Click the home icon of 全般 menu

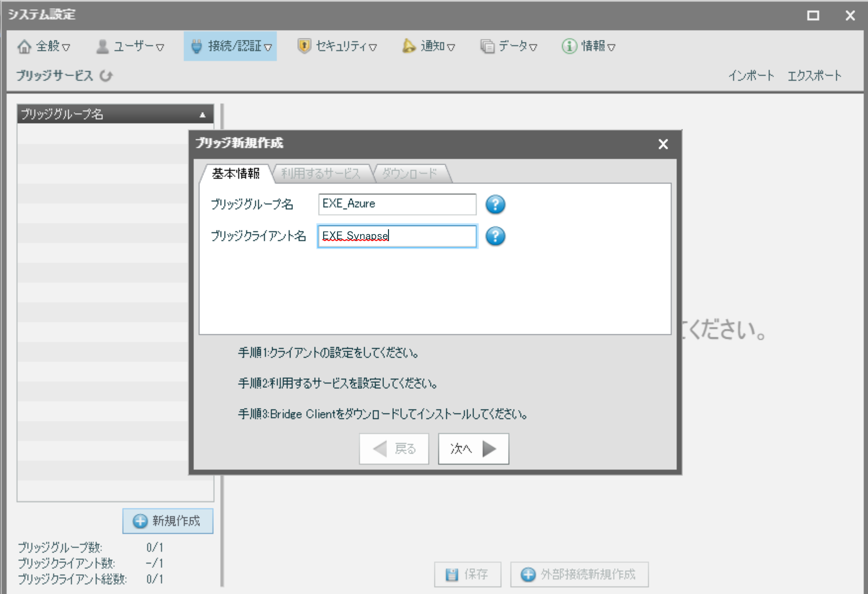click(24, 46)
